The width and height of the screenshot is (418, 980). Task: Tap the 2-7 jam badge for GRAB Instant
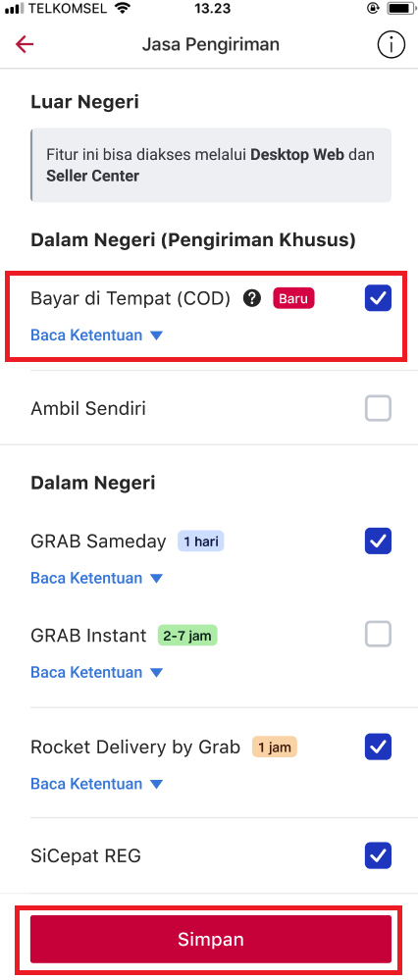click(x=187, y=636)
